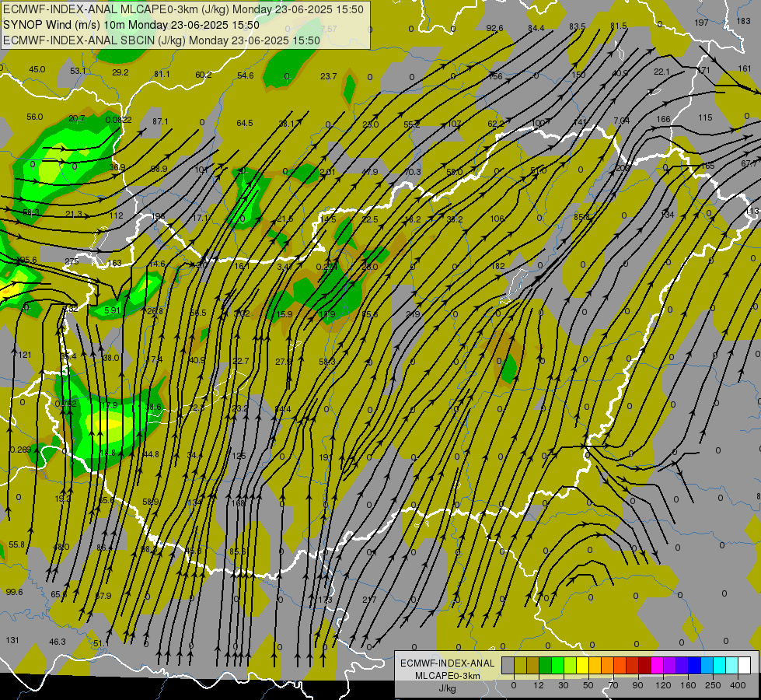Click the legend tick label '400'
Screen dimensions: 761x700
738,685
